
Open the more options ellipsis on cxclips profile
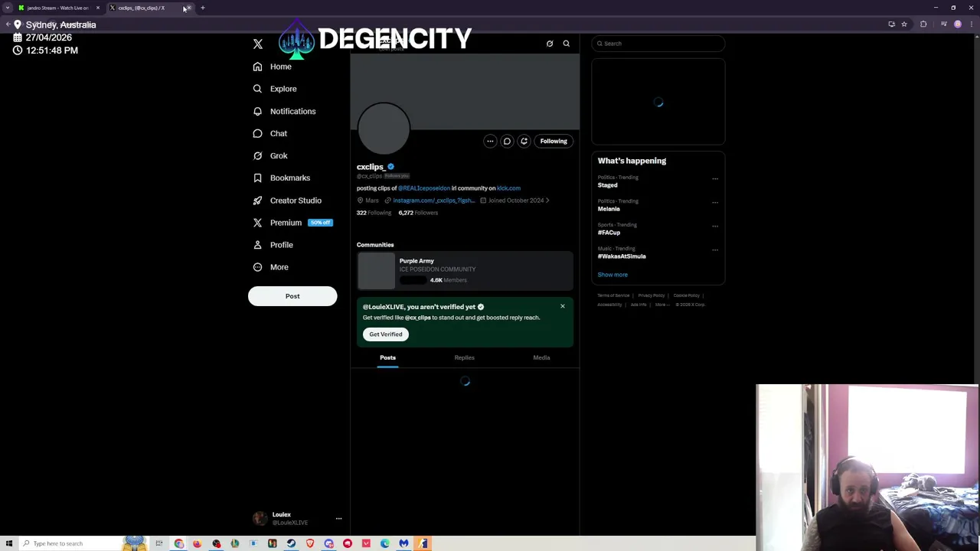[490, 141]
